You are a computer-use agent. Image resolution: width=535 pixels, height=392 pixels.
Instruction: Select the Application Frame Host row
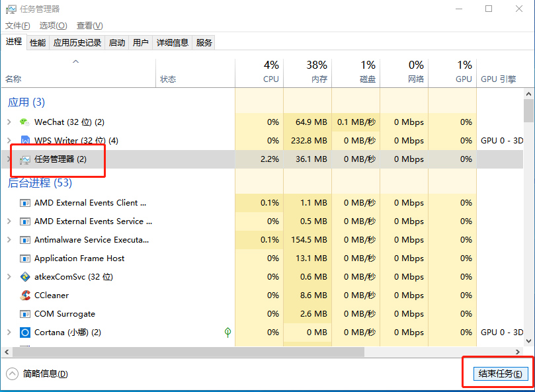click(x=79, y=258)
